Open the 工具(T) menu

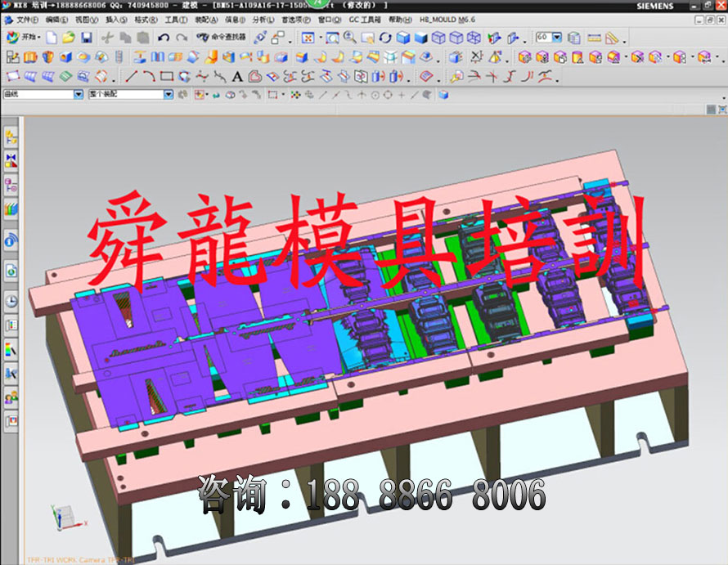[177, 20]
